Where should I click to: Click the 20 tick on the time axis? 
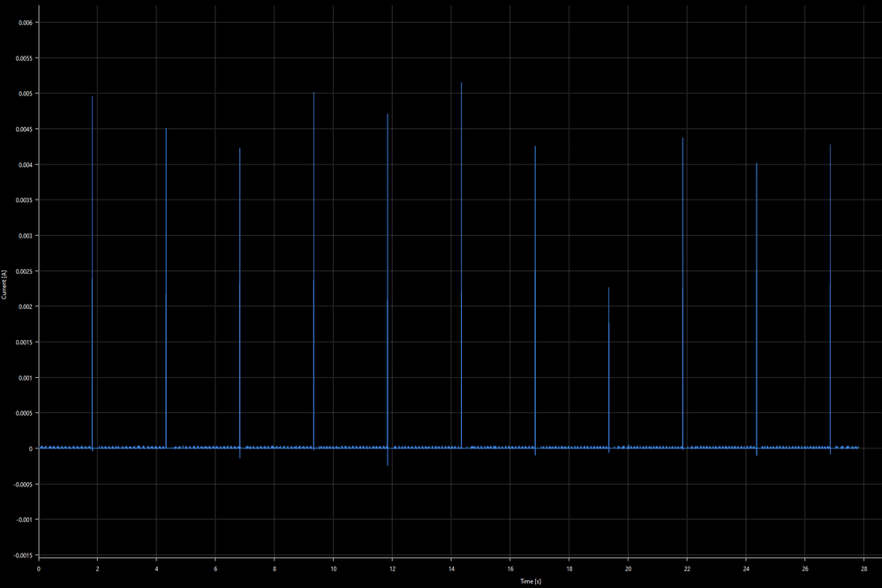pos(629,569)
